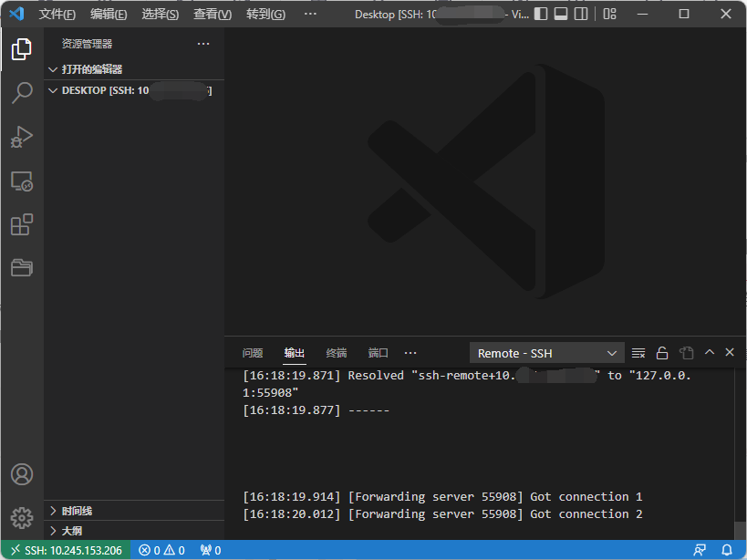Viewport: 747px width, 560px height.
Task: Select Remote - SSH output channel dropdown
Action: pos(547,353)
